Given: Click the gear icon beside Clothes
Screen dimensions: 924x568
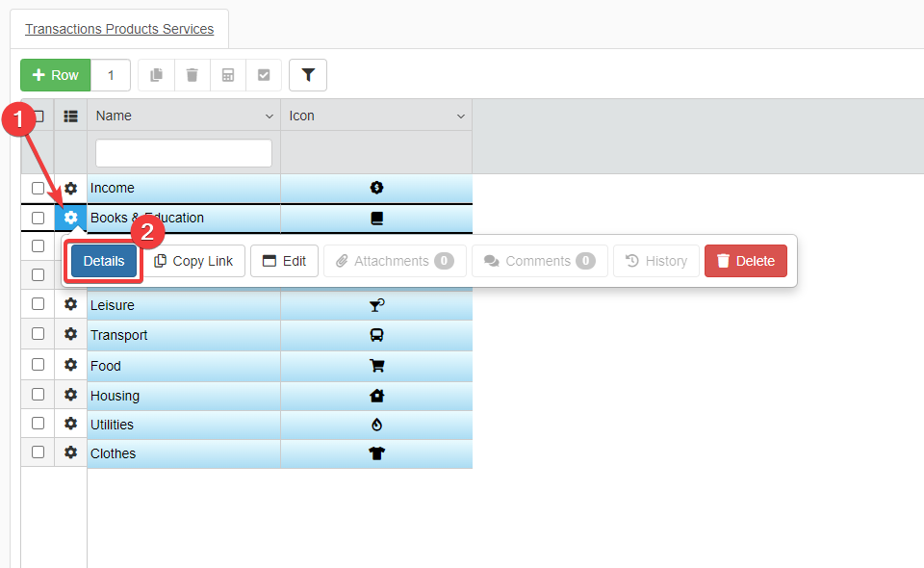Looking at the screenshot, I should [70, 452].
